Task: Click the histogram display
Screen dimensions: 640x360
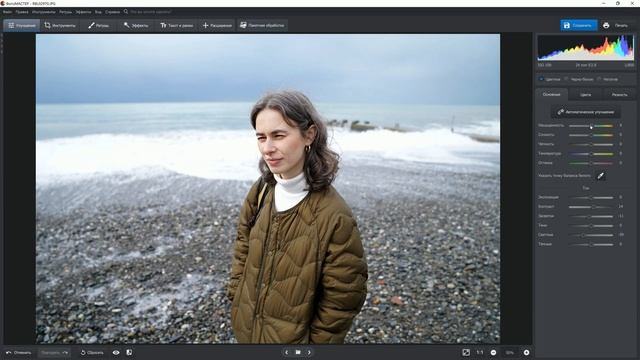Action: tap(586, 48)
